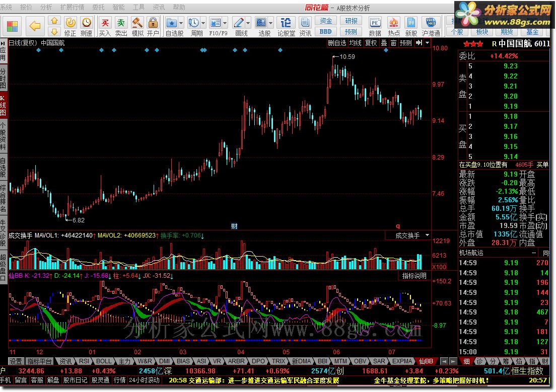
Task: Click the 预测 forecast toolbar button
Action: pyautogui.click(x=351, y=32)
